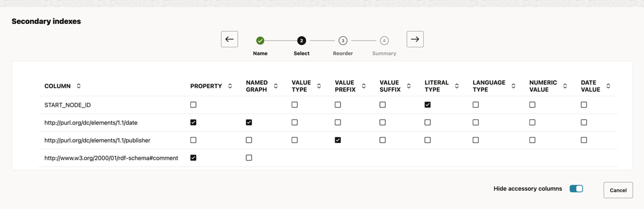
Task: Uncheck LITERAL TYPE for START_NODE_ID
Action: point(427,105)
